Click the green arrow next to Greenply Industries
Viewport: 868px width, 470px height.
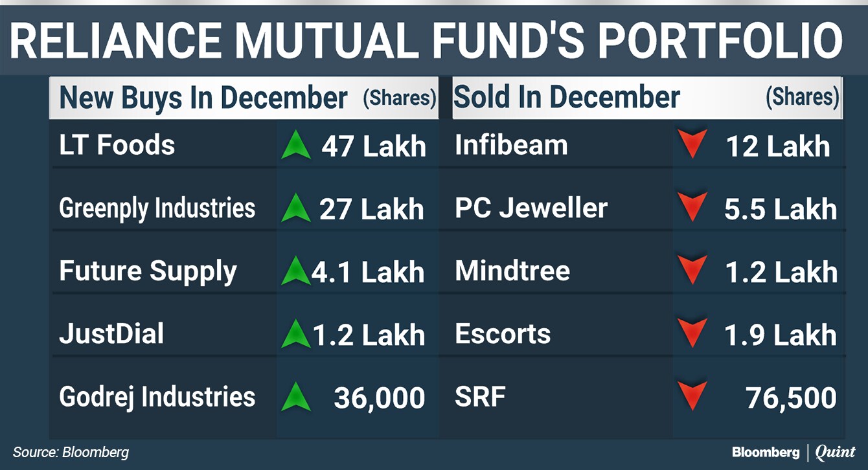tap(297, 208)
